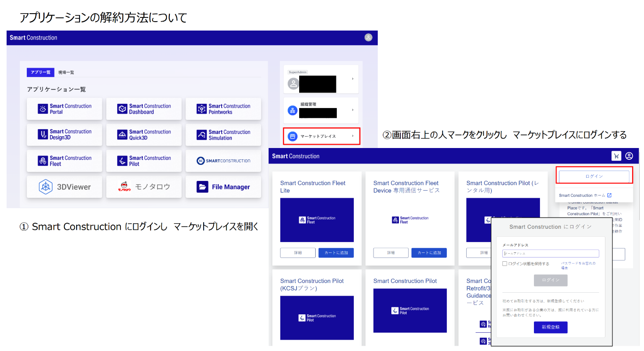
Task: Click the ログイン button in the user dropdown
Action: coord(594,176)
